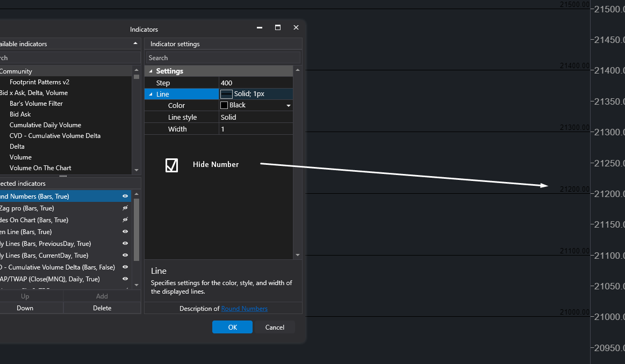Toggle visibility of Lines (Bars, CurrentDay, True)
625x364 pixels.
[x=125, y=255]
